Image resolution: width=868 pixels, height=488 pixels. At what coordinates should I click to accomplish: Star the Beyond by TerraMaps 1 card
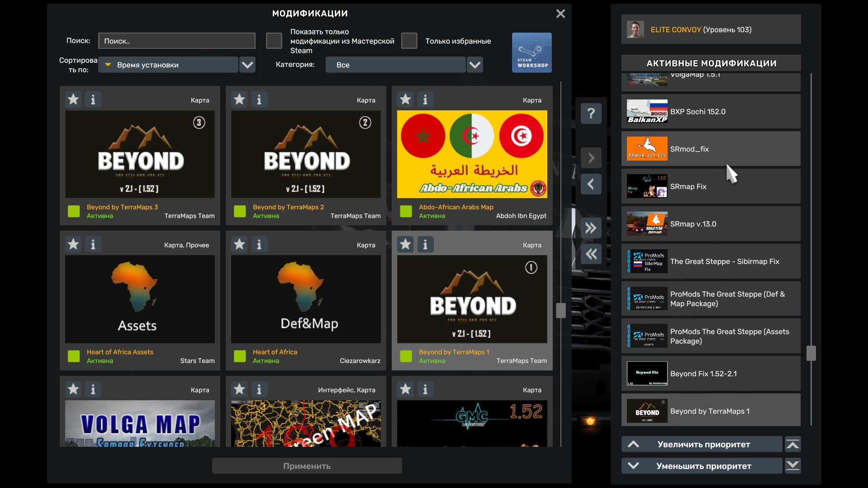405,245
